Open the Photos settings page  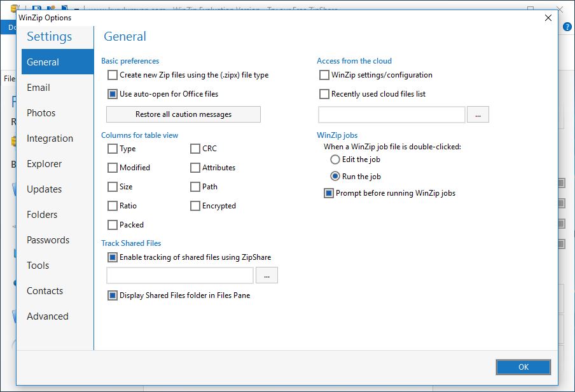point(57,113)
